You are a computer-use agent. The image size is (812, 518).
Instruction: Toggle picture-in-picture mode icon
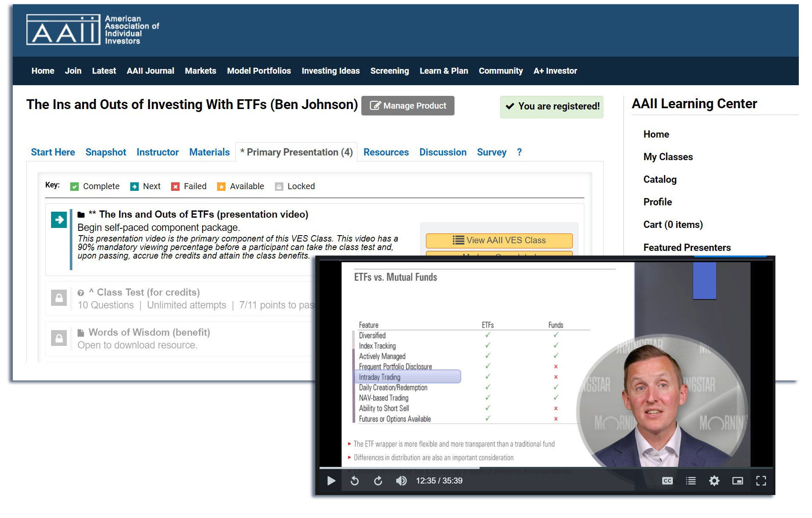pos(738,481)
